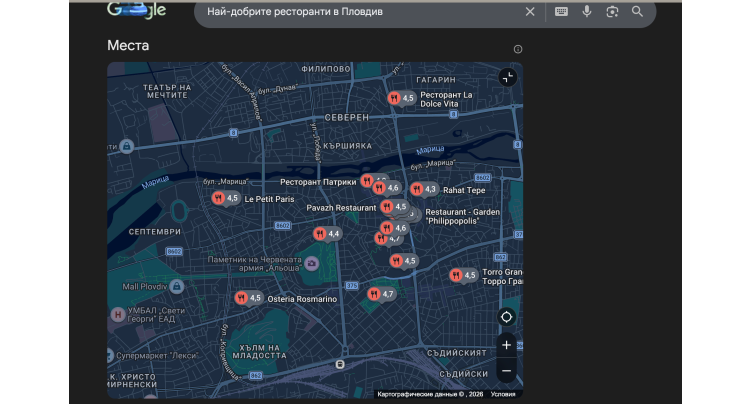Center map on my location target icon
This screenshot has width=752, height=404.
click(506, 317)
